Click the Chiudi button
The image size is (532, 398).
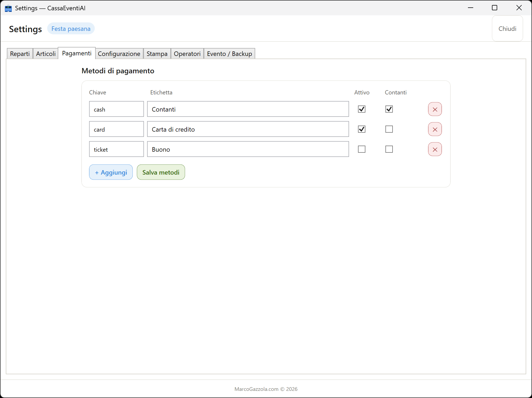pyautogui.click(x=507, y=28)
